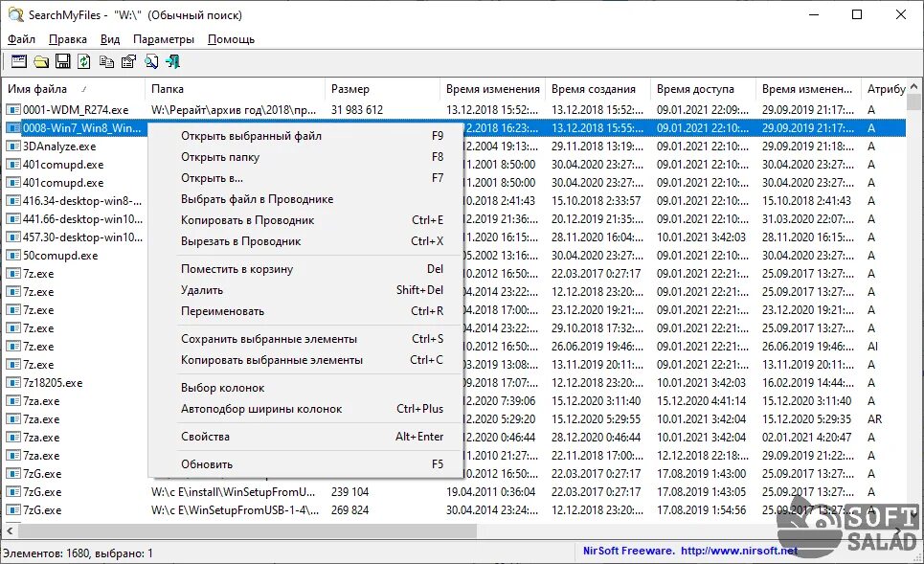The width and height of the screenshot is (924, 564).
Task: Click the date 02.01.2021 4:20:47
Action: 806,438
